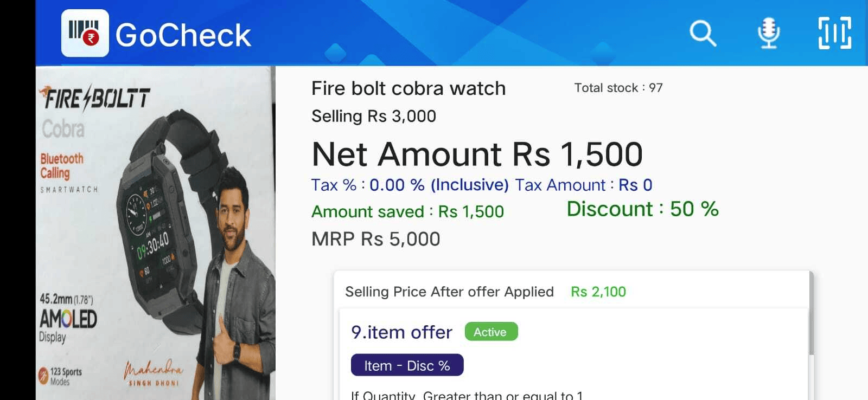Tap the green Active status badge
The height and width of the screenshot is (400, 868).
[x=490, y=332]
